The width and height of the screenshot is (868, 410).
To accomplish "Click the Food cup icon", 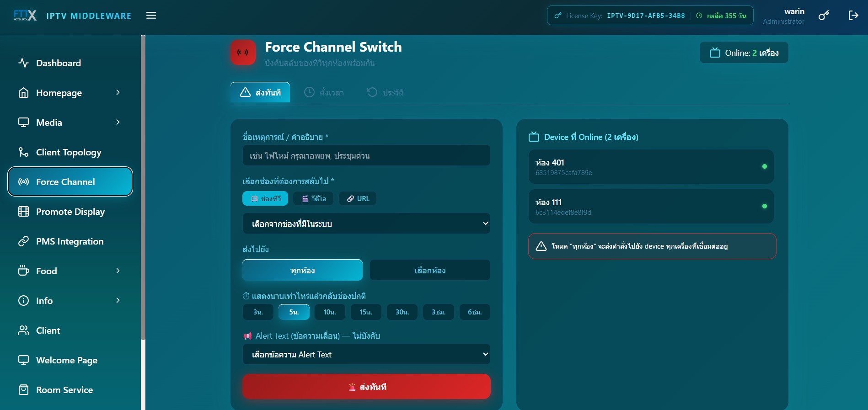I will tap(23, 271).
